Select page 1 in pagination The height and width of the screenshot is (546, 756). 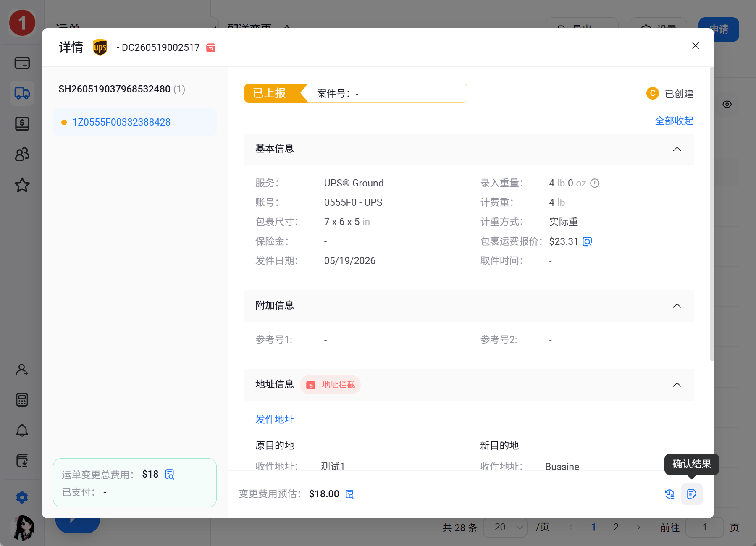[593, 527]
